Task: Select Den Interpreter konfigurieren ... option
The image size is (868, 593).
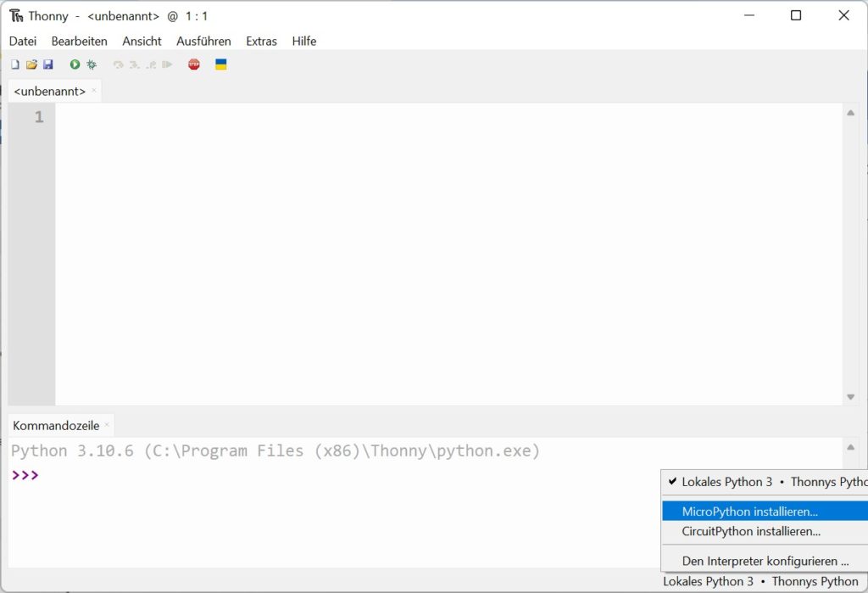Action: (765, 561)
